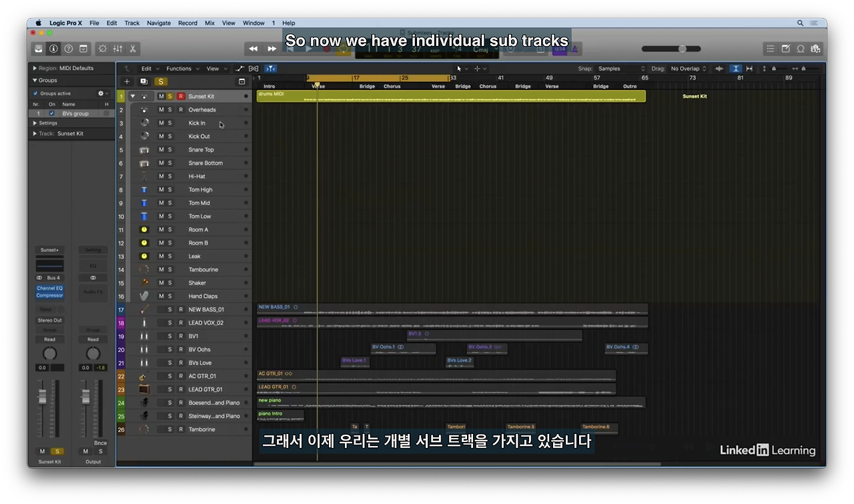
Task: Toggle the Groups active checkbox
Action: point(36,93)
